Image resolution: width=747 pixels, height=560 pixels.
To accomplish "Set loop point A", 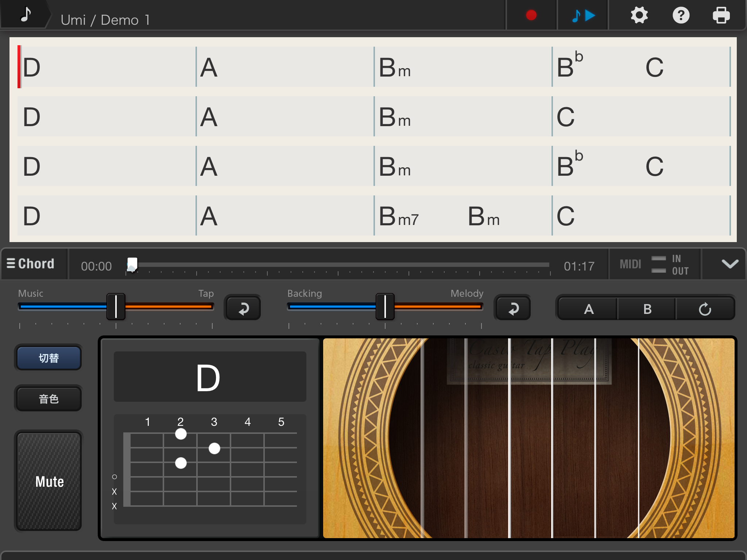I will pos(588,309).
